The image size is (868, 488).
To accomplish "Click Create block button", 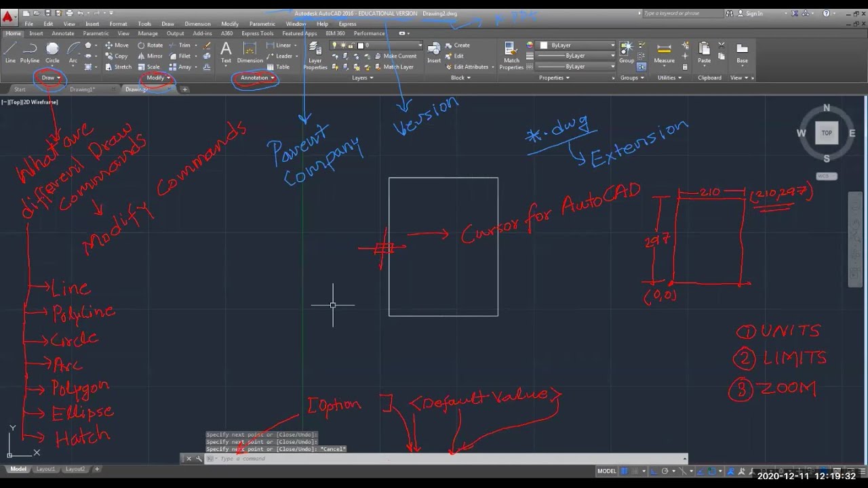I will point(458,45).
